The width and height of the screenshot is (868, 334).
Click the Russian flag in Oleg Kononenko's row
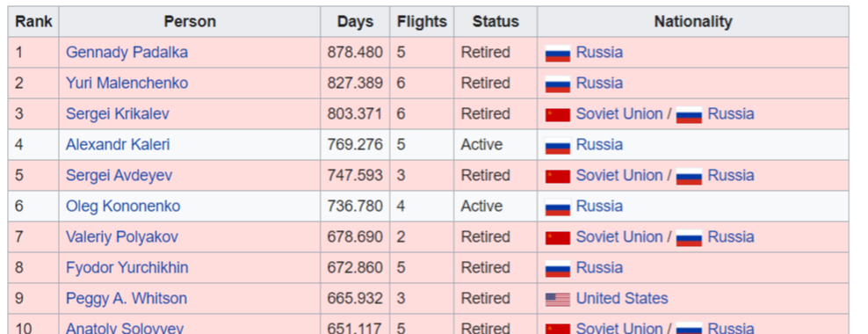[x=558, y=207]
